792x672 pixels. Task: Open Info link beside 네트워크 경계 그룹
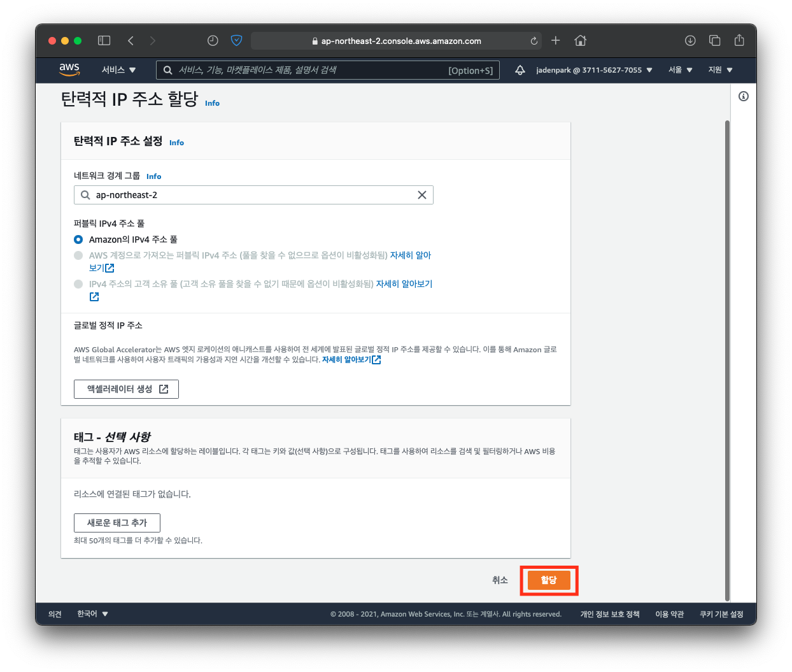click(x=153, y=176)
